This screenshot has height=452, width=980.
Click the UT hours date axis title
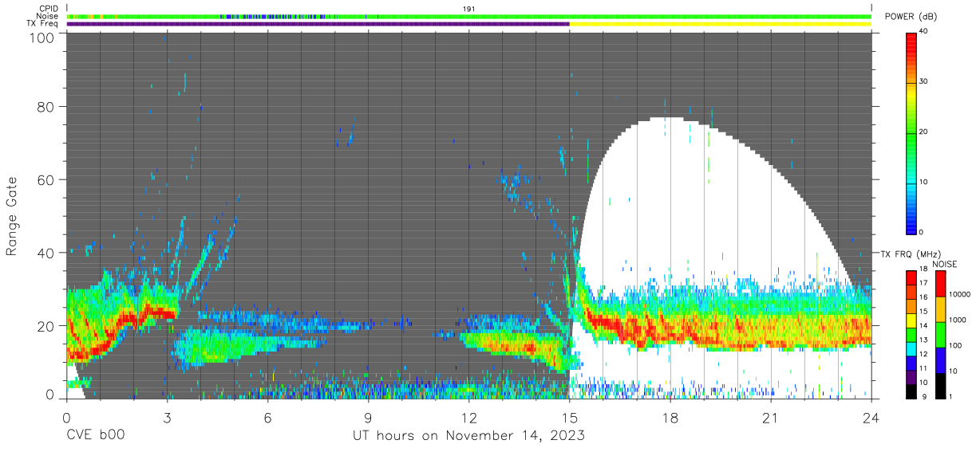click(x=468, y=436)
